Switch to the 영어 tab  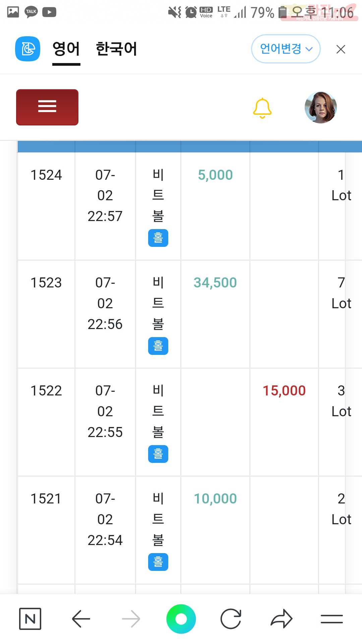(66, 49)
